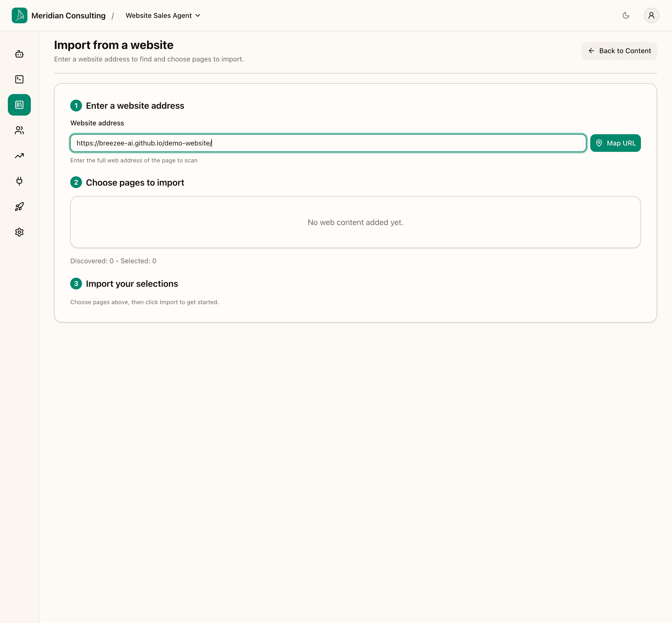Viewport: 672px width, 623px height.
Task: Click 'No web content added yet.' text
Action: click(x=355, y=223)
